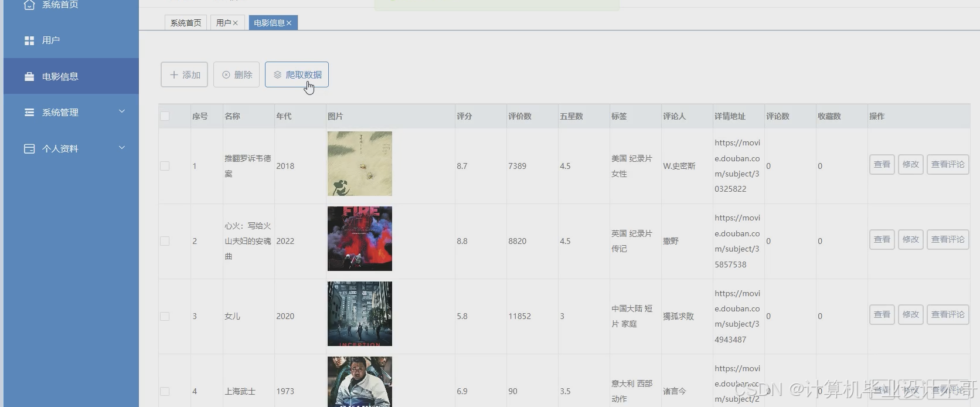Check the row 2 checkbox for 心火
The image size is (980, 407).
pos(165,241)
